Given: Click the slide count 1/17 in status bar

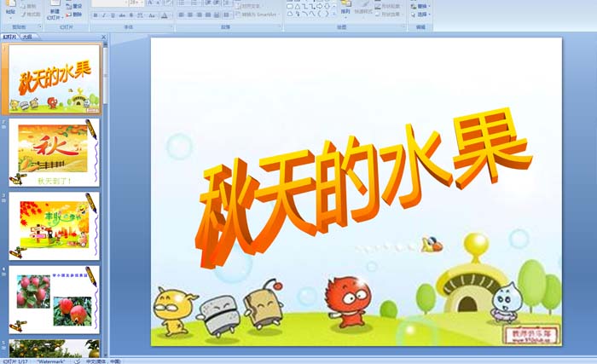Looking at the screenshot, I should pyautogui.click(x=15, y=361).
